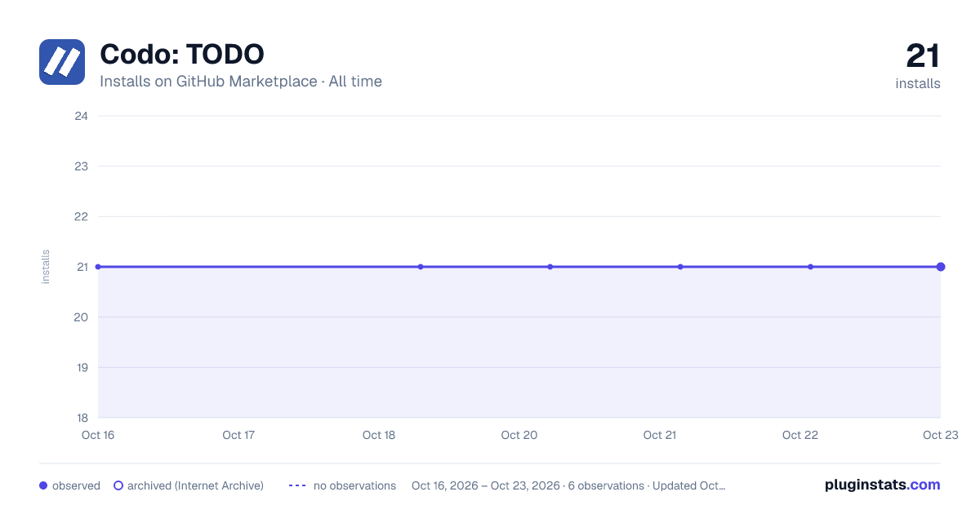Click the Codo: TODO app logo icon
This screenshot has height=514, width=980.
(62, 62)
